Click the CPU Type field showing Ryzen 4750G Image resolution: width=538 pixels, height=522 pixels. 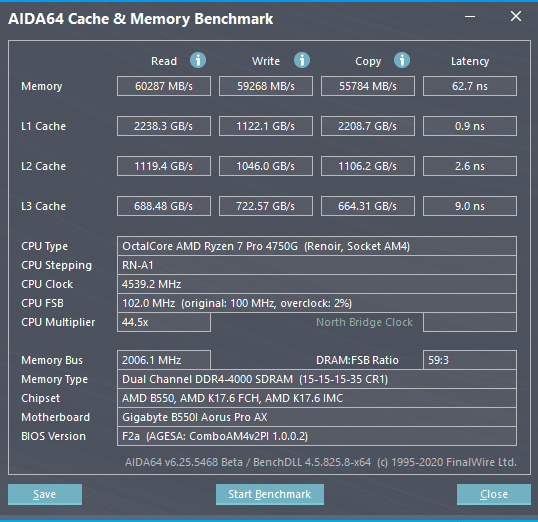(x=317, y=246)
